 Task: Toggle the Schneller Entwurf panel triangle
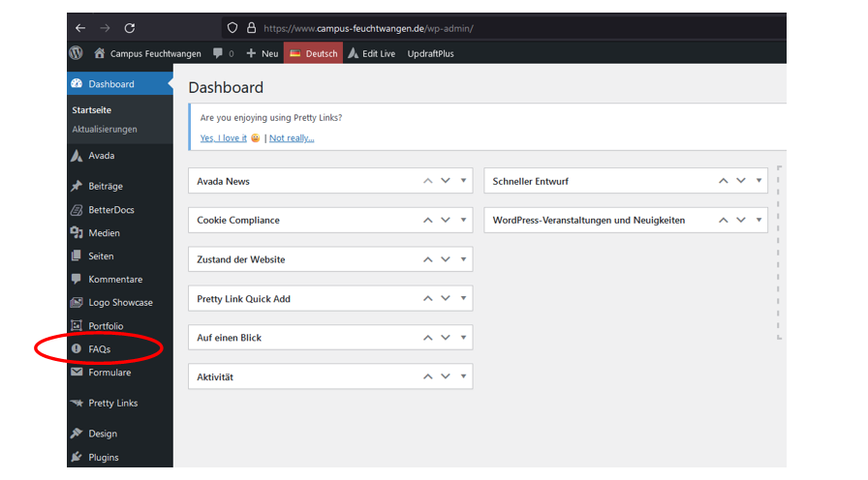tap(759, 181)
